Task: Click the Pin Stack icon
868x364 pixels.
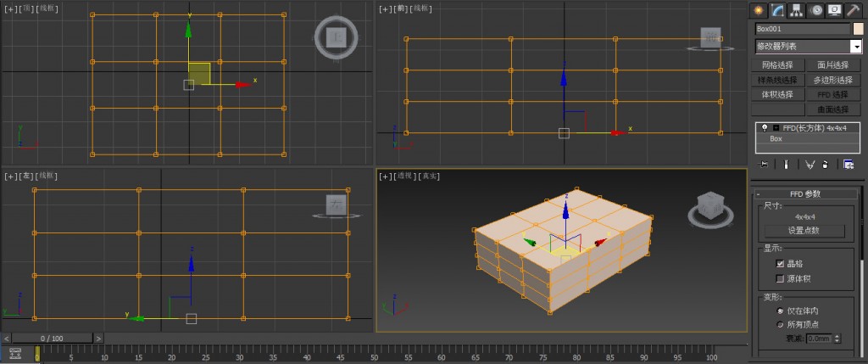Action: click(764, 165)
